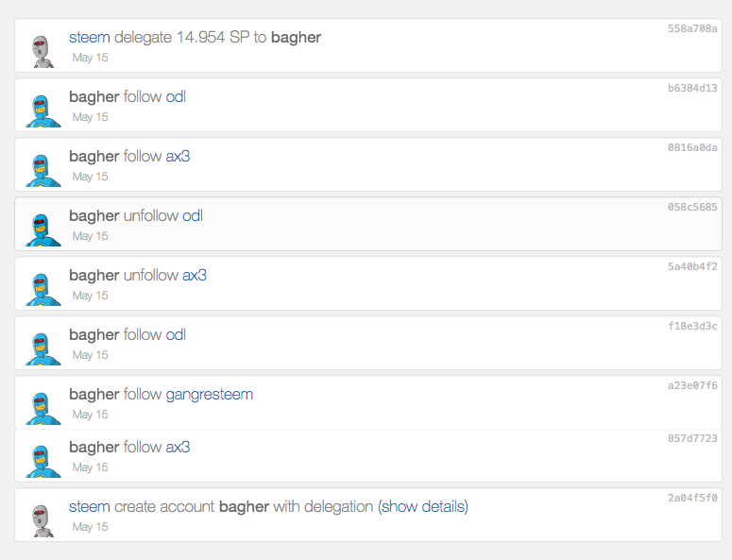This screenshot has height=560, width=732.
Task: Open transaction hash a23e07f6
Action: pos(692,385)
